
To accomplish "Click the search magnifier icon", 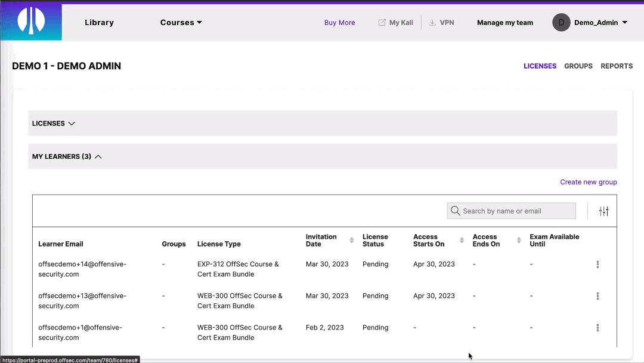I will pos(456,211).
